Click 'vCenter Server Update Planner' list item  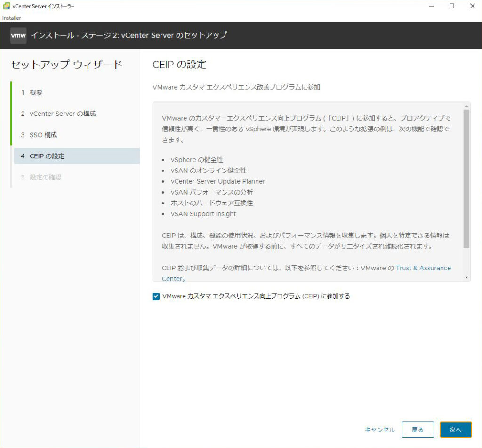(217, 181)
